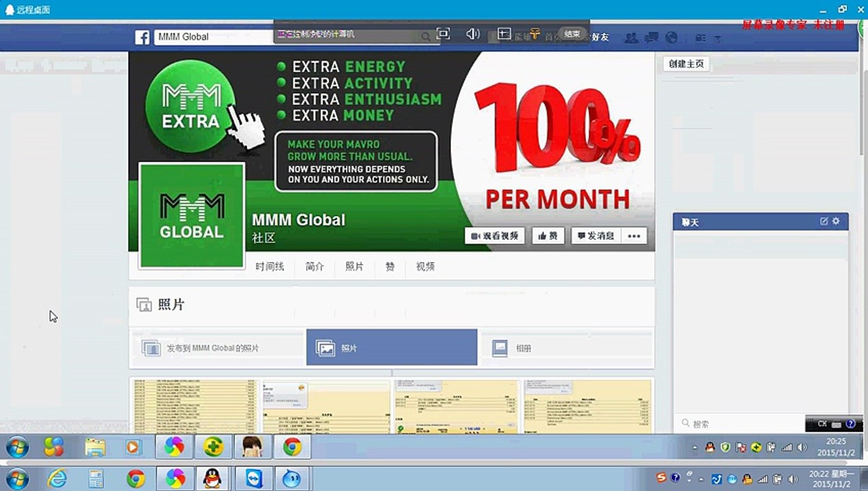Click new message compose icon in chat
The height and width of the screenshot is (491, 868).
click(824, 222)
